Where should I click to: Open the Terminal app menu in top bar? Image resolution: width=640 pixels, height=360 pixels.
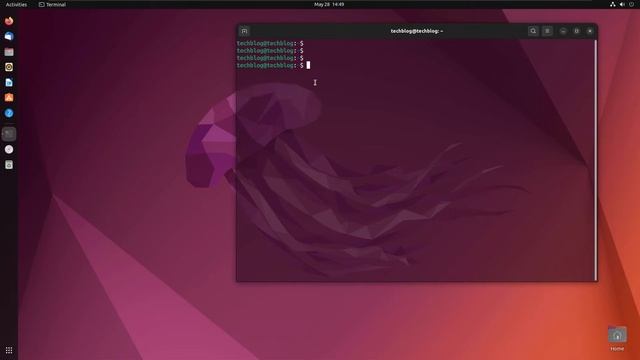pyautogui.click(x=52, y=4)
